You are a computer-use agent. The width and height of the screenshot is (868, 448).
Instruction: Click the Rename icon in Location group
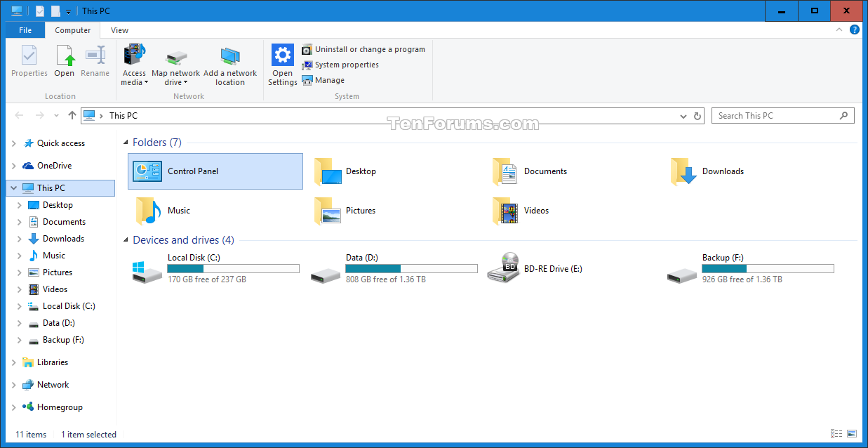95,62
